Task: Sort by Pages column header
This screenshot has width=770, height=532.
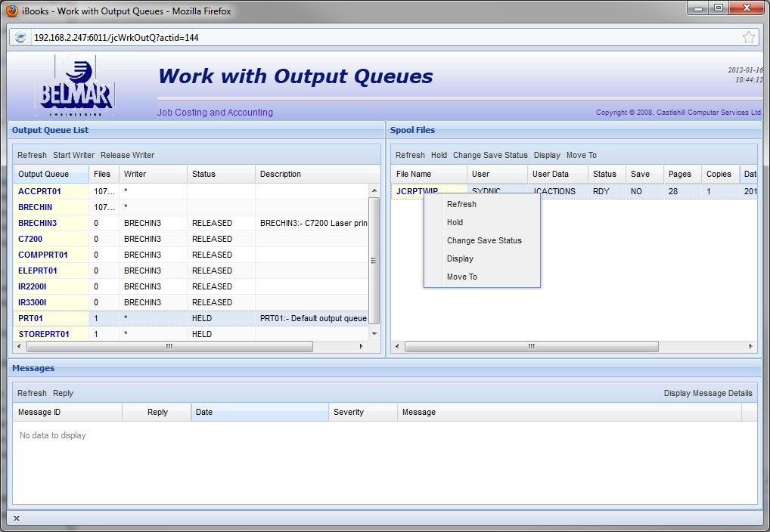Action: [x=682, y=175]
